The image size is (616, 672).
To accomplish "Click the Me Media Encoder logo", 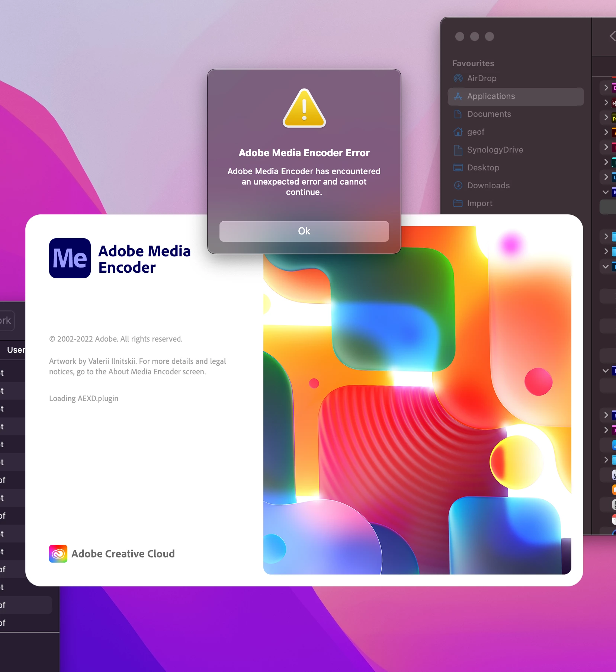I will click(x=70, y=258).
